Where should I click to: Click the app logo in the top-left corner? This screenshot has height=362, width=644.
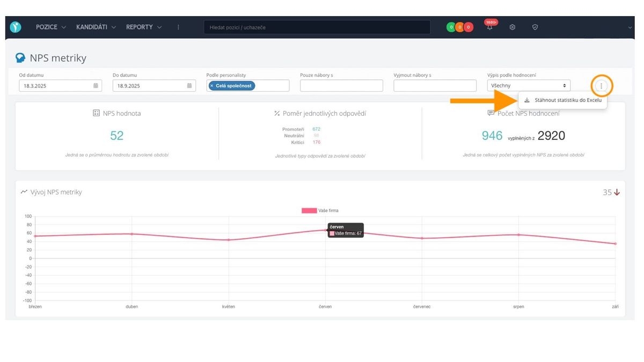click(16, 27)
